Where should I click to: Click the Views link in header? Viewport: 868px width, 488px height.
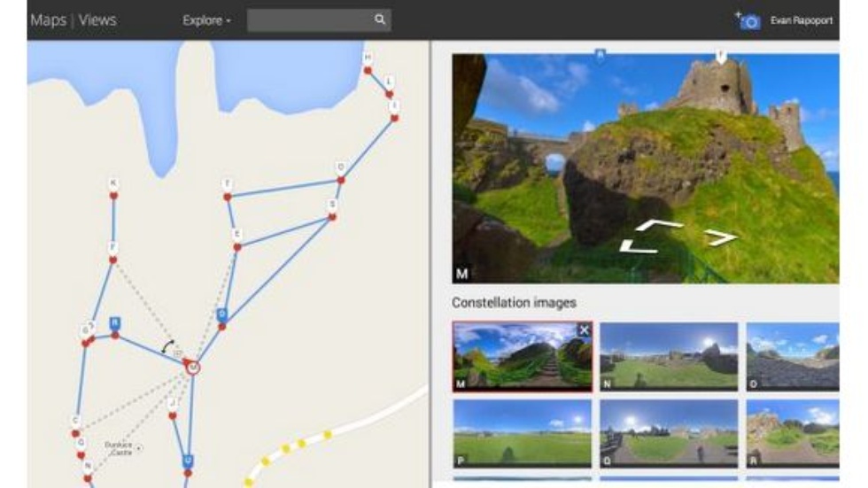(x=97, y=19)
